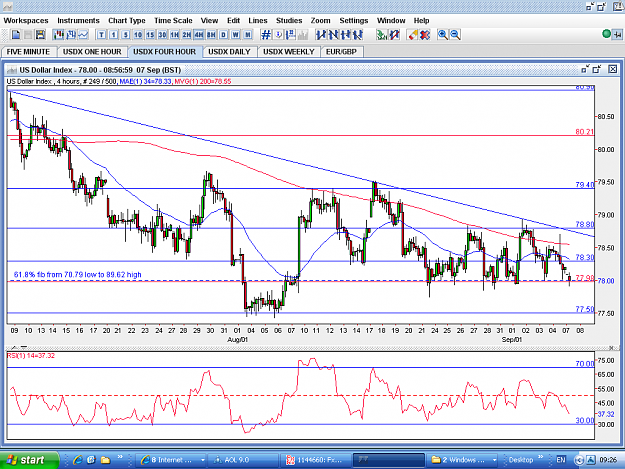Select the weekly (W) timeframe button
This screenshot has height=469, width=625.
[x=236, y=35]
